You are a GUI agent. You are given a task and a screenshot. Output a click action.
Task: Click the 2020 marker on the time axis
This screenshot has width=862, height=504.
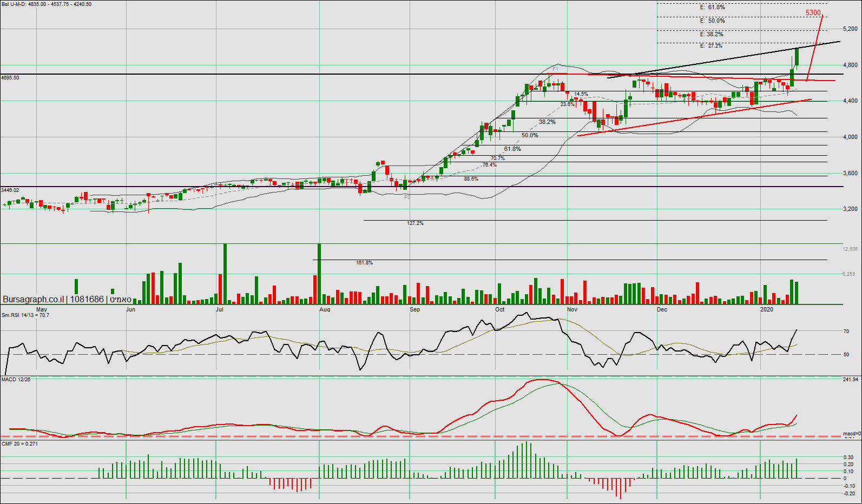click(x=766, y=310)
